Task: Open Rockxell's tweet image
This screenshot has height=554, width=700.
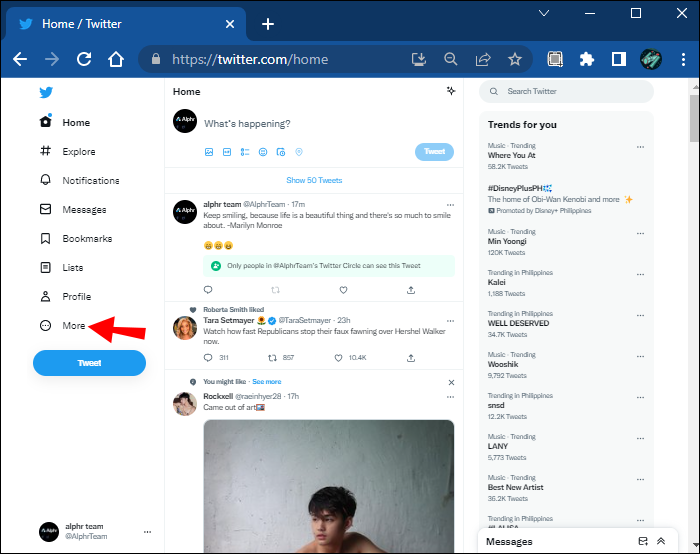Action: click(329, 486)
